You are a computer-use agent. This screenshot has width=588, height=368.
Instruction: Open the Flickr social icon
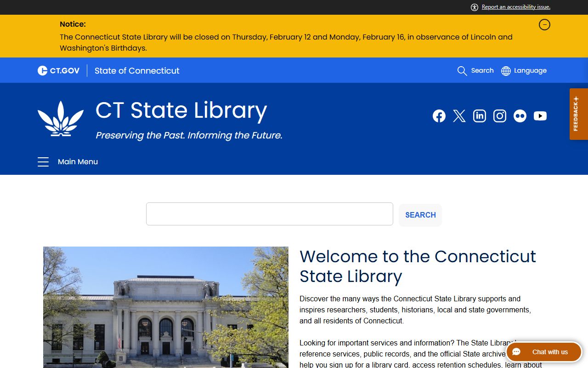coord(520,116)
